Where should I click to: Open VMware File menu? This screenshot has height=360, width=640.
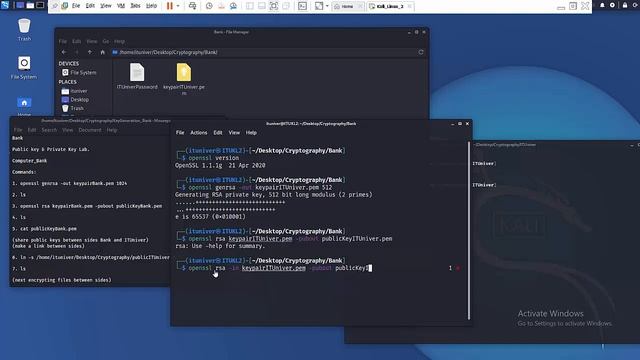pos(76,6)
